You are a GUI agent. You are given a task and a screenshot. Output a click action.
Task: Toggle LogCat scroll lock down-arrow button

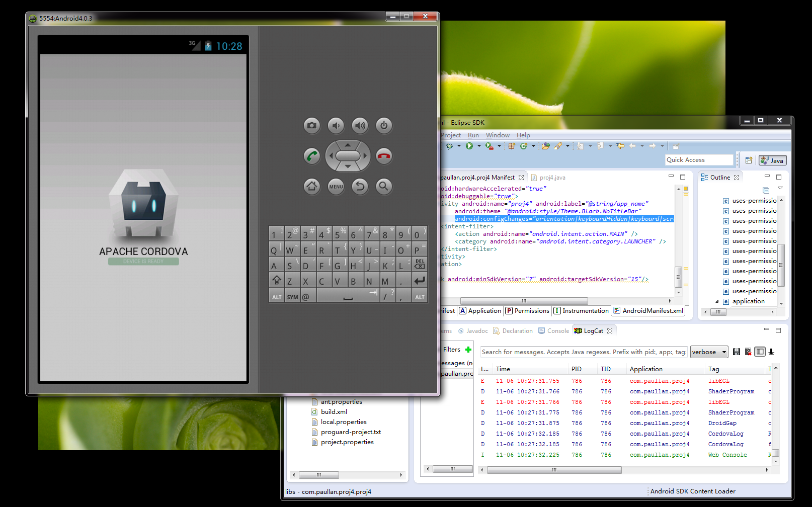coord(771,352)
